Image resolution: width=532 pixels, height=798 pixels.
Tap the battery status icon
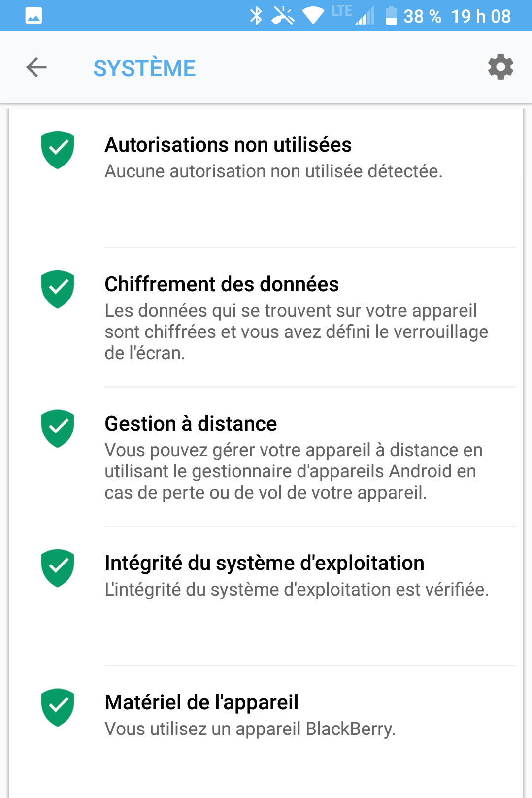point(391,16)
